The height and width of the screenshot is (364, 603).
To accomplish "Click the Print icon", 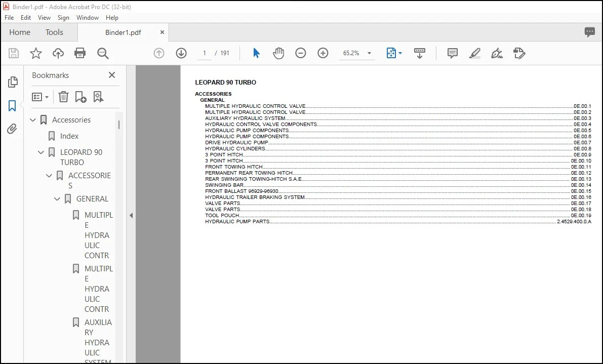I will [x=80, y=53].
